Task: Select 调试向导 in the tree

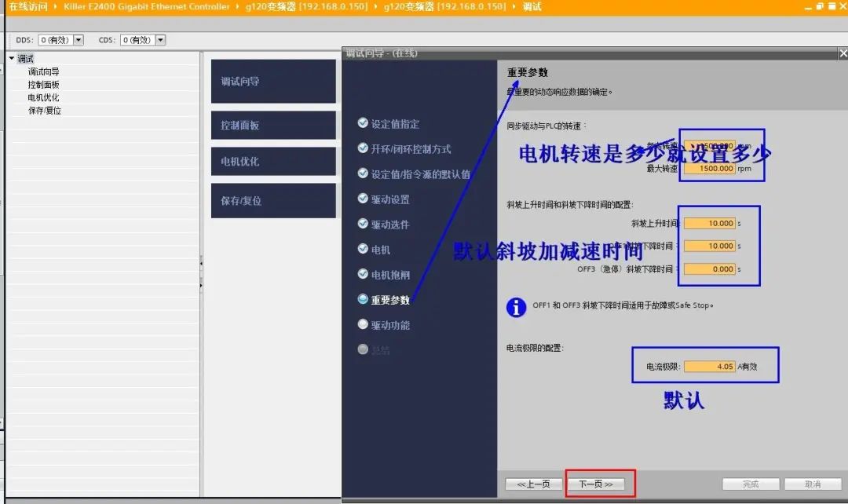Action: point(44,71)
